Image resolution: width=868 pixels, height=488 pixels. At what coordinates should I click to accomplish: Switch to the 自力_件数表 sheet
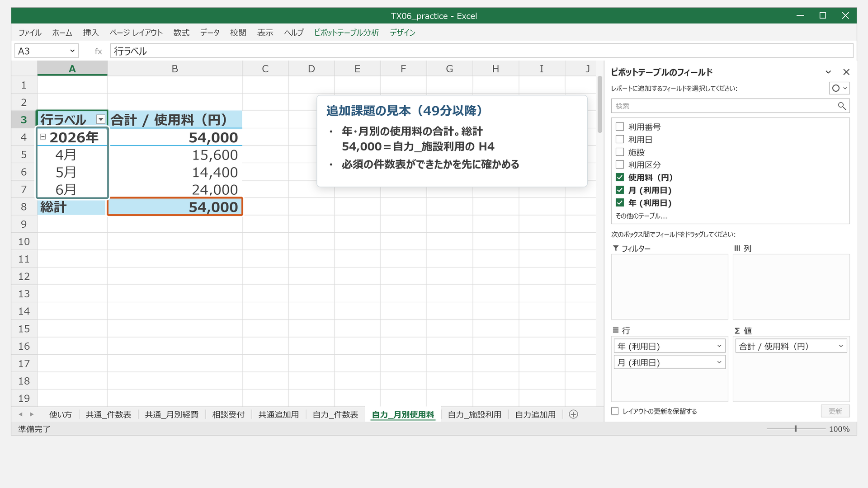(x=335, y=414)
